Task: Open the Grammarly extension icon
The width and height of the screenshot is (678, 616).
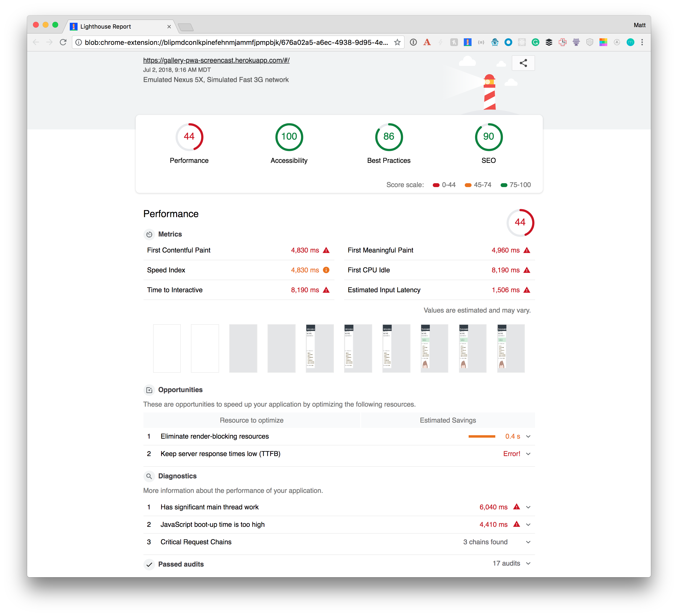Action: 536,42
